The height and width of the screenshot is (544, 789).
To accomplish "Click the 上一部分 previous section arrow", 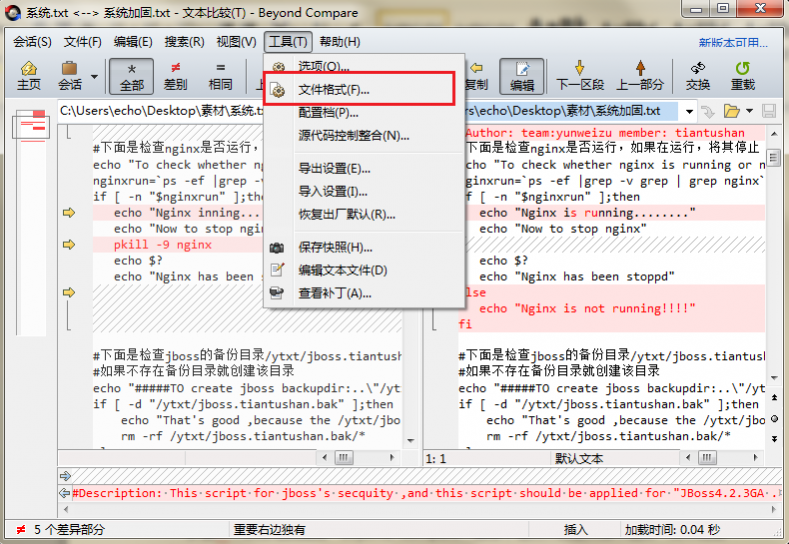I will (x=640, y=75).
